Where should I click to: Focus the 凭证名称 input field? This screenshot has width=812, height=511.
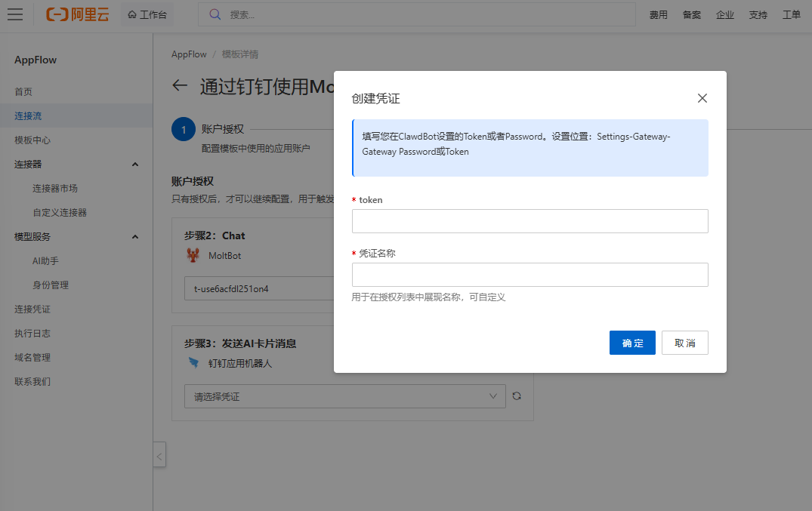click(529, 275)
